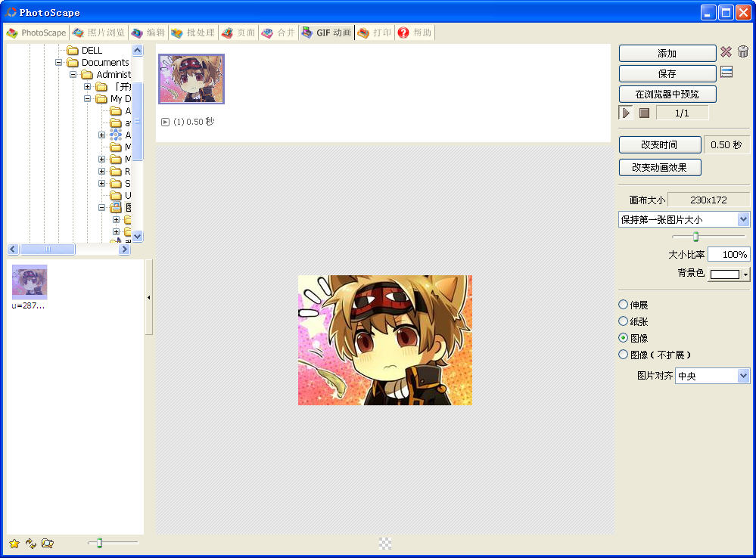Viewport: 756px width, 558px height.
Task: Switch to the 照片浏览 tab
Action: coord(99,33)
